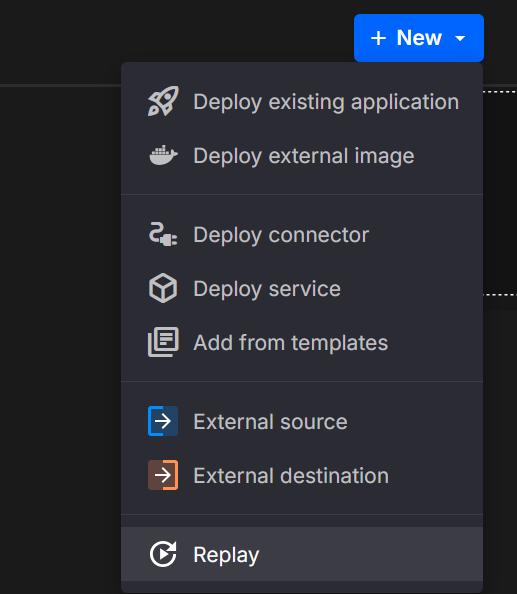Choose Deploy external image option
Image resolution: width=517 pixels, height=594 pixels.
[x=302, y=156]
